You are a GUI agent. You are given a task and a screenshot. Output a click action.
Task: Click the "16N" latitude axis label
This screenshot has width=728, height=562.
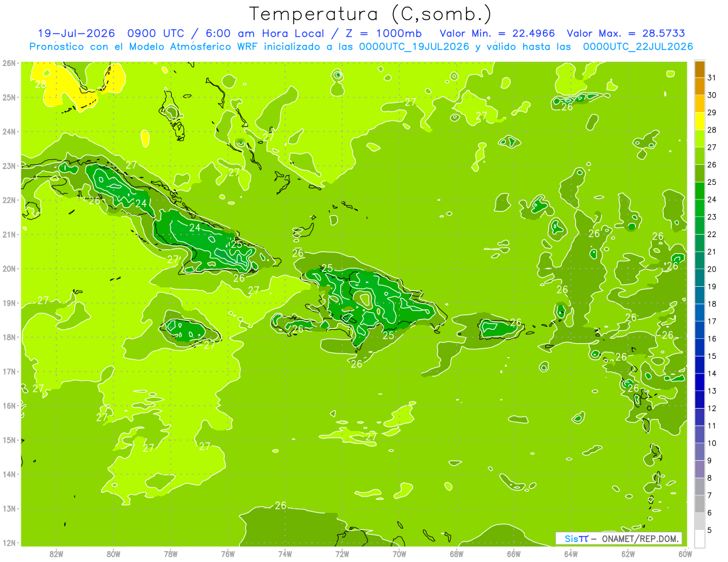coord(9,406)
